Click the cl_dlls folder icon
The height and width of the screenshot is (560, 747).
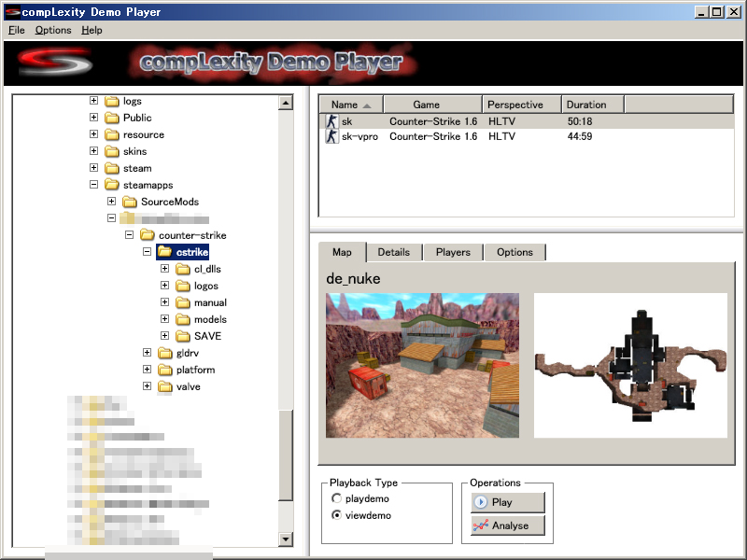pos(183,269)
